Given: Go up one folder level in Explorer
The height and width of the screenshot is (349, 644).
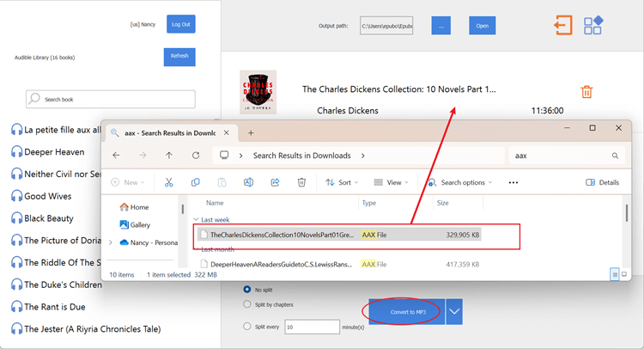Looking at the screenshot, I should click(x=169, y=156).
